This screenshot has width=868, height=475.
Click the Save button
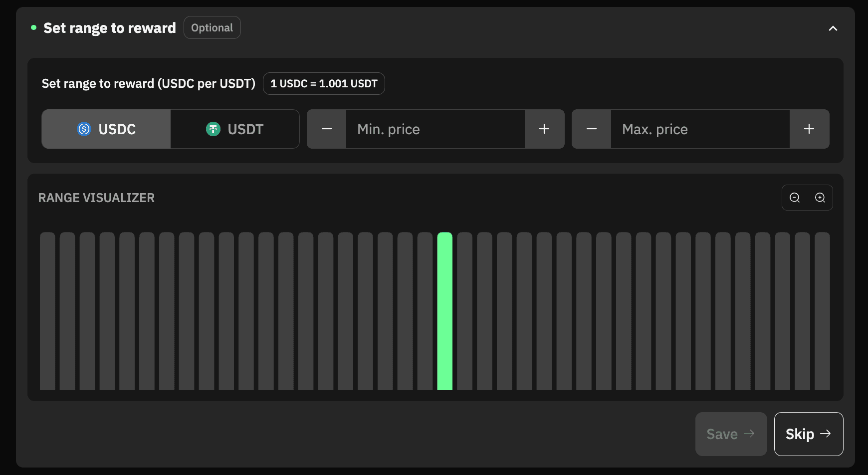click(x=731, y=434)
